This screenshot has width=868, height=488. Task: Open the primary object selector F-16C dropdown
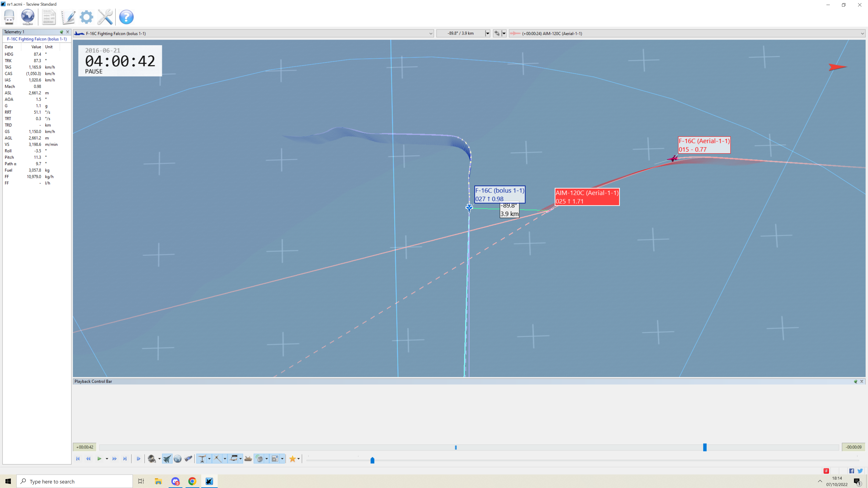point(253,33)
